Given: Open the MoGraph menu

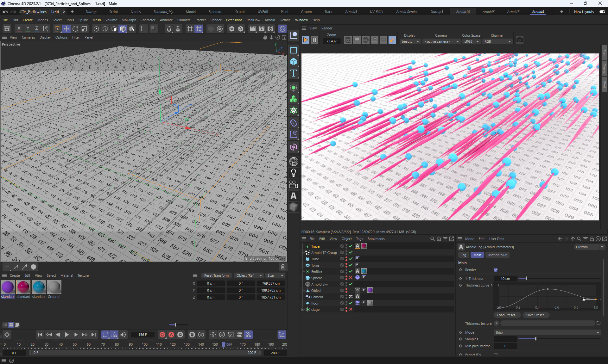Looking at the screenshot, I should point(129,20).
